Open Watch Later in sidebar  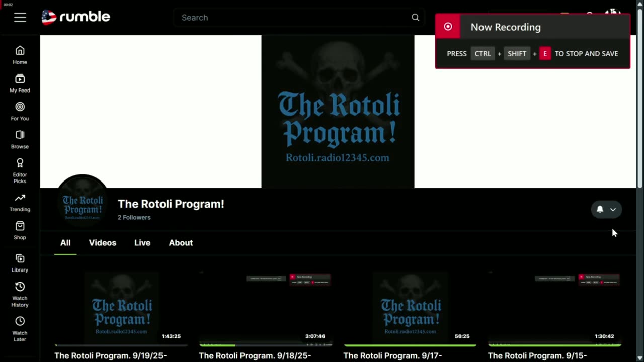[x=20, y=329]
